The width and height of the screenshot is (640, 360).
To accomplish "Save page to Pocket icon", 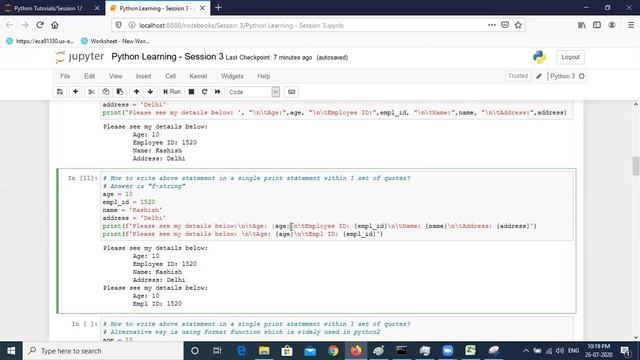I will coord(505,25).
